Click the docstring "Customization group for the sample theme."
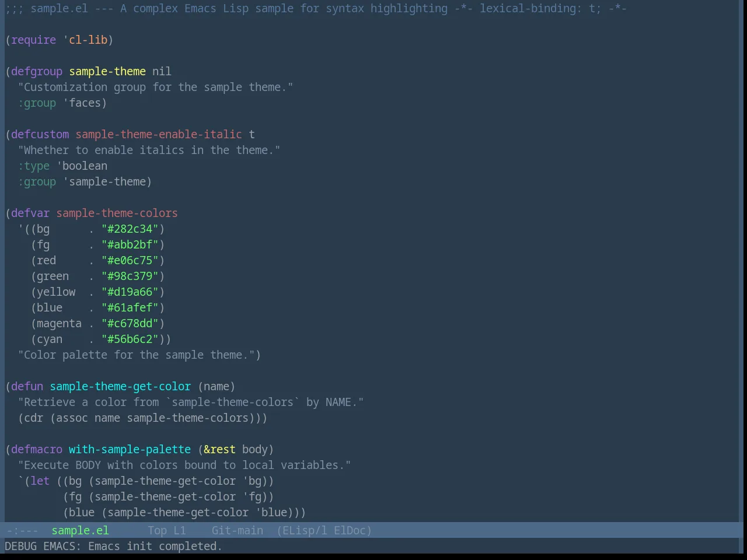Screen dimensions: 747x560 pos(155,87)
